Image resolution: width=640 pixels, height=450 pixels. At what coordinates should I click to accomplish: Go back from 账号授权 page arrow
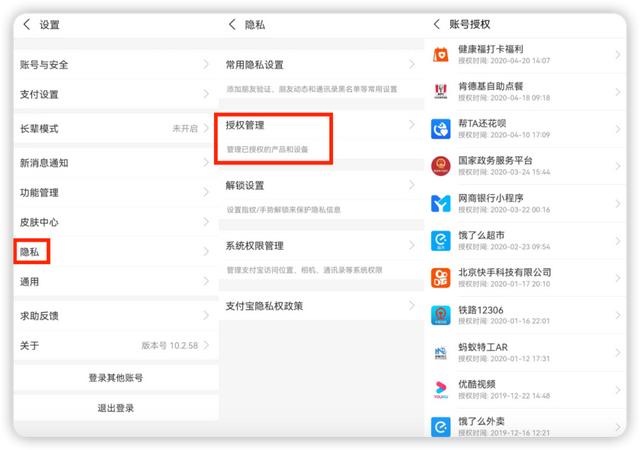437,24
